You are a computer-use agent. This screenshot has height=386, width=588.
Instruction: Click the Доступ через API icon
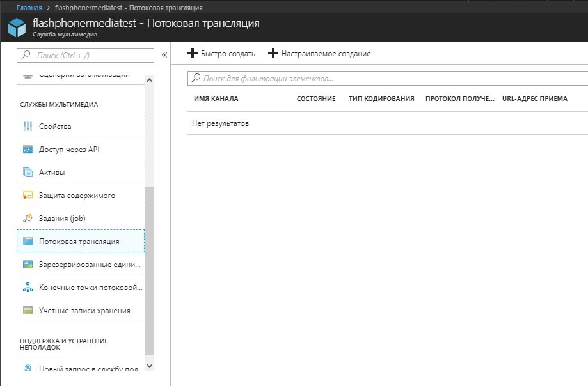(x=28, y=150)
